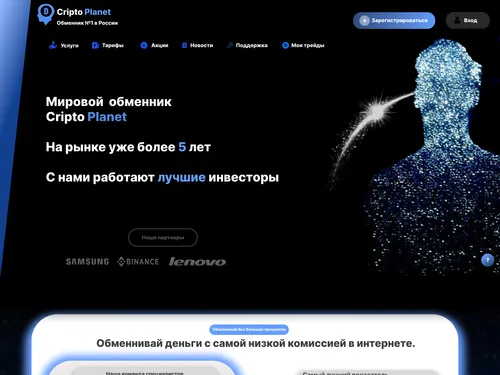Click the Мои трейды circle icon
The height and width of the screenshot is (375, 500).
pyautogui.click(x=285, y=45)
